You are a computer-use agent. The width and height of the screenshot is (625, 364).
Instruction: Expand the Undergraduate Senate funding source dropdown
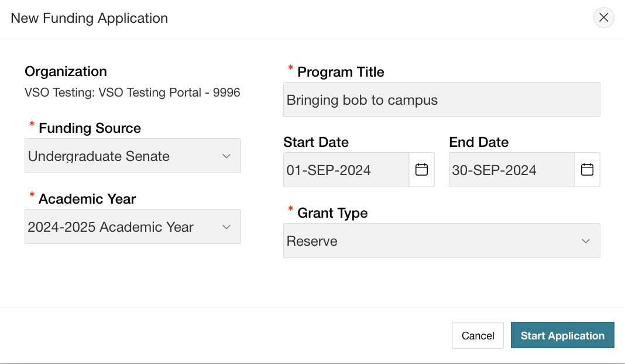pos(133,156)
